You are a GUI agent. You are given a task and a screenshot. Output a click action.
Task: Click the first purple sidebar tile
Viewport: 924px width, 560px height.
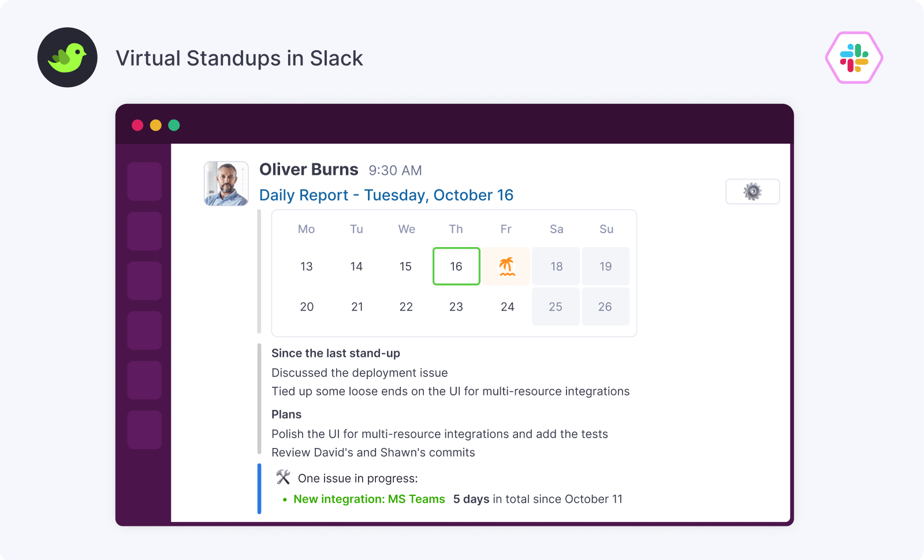[144, 181]
